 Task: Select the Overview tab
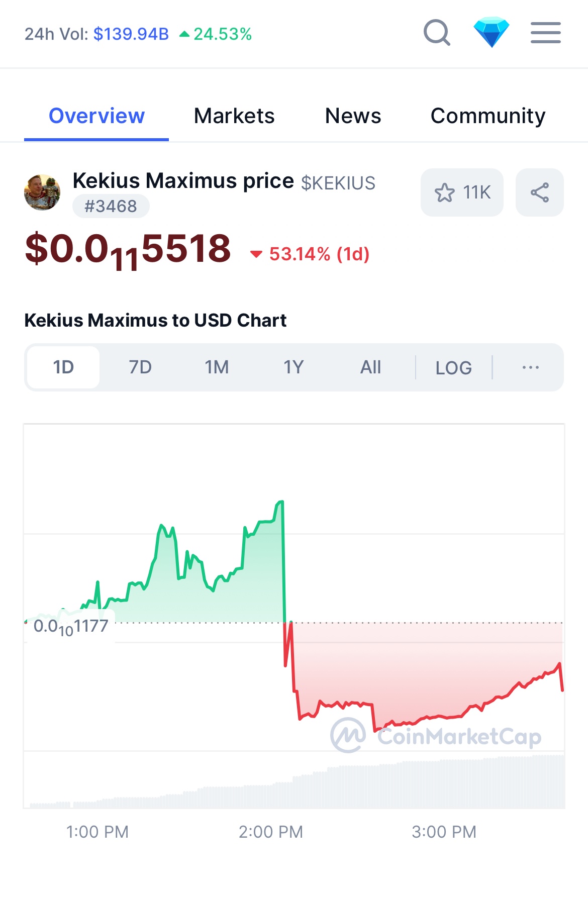click(x=96, y=116)
